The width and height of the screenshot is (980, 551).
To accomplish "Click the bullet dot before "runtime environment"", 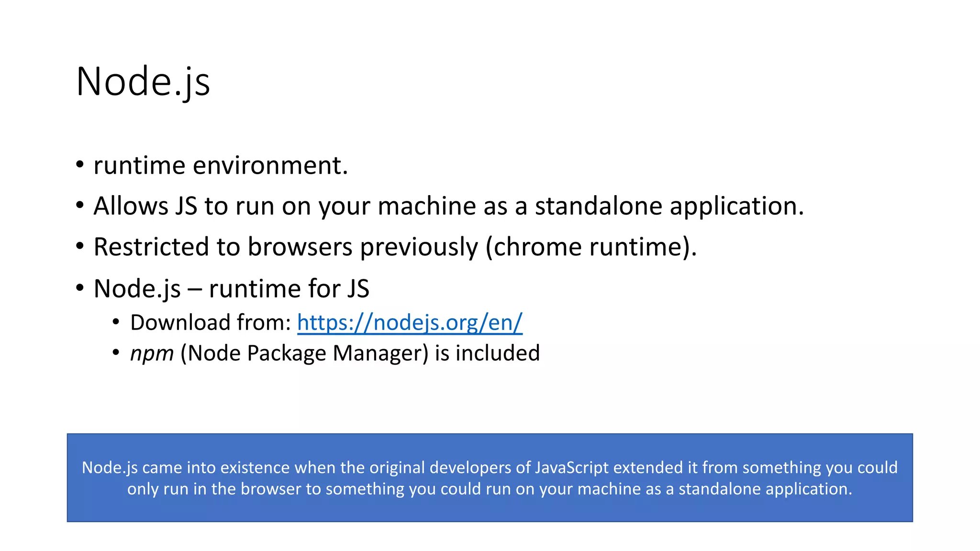I will point(80,165).
